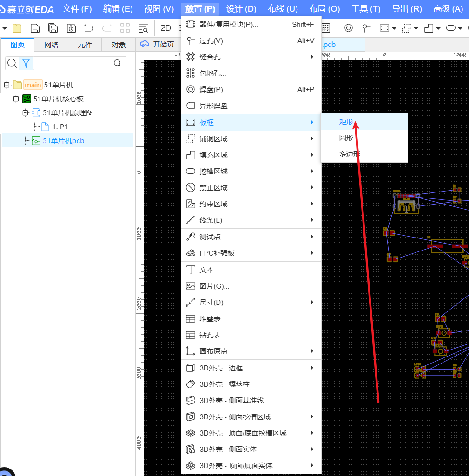The height and width of the screenshot is (476, 469).
Task: Click the save all toolbar icon
Action: pos(53,28)
